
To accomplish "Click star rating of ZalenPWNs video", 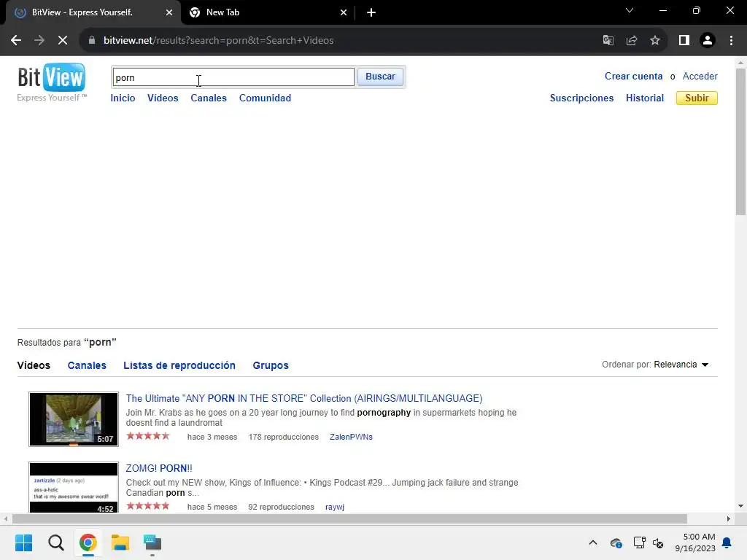I will pyautogui.click(x=147, y=436).
